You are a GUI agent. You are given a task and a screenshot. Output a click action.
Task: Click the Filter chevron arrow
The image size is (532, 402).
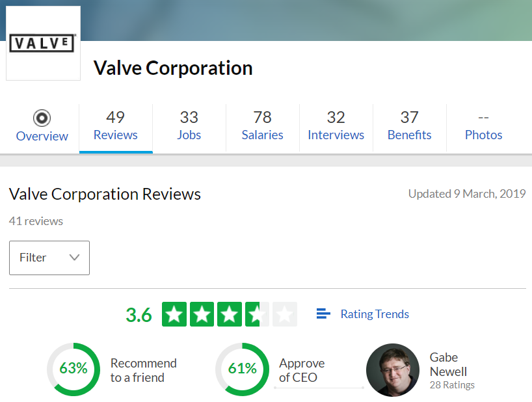click(x=74, y=258)
